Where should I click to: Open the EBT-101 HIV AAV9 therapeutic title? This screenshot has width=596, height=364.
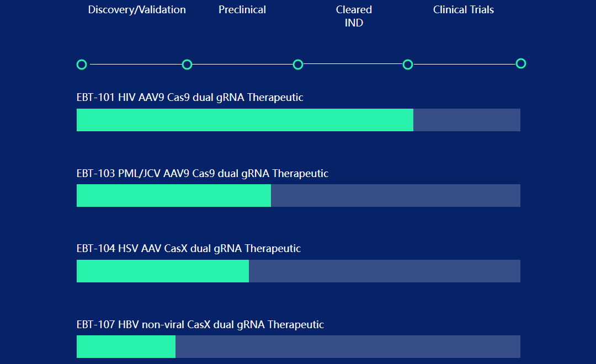click(190, 98)
